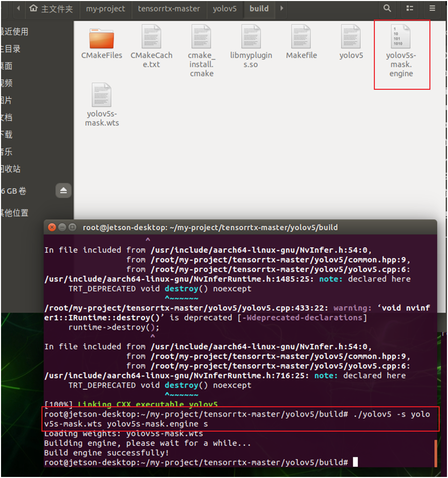Viewport: 448px width, 478px height.
Task: Open the hamburger menu
Action: click(x=433, y=9)
